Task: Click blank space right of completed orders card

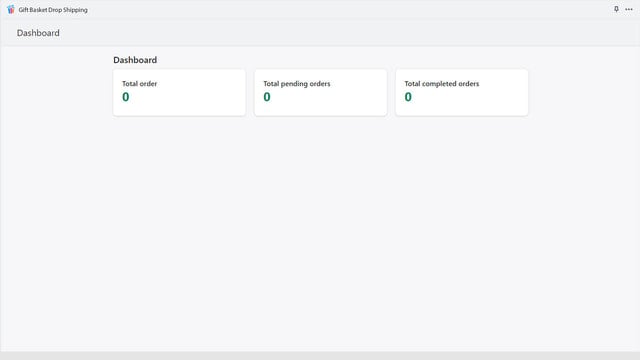Action: click(584, 92)
